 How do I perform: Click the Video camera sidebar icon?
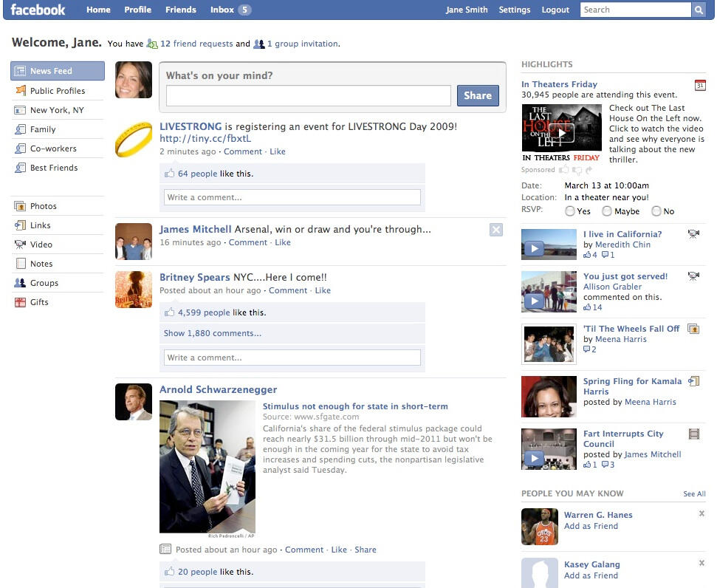20,245
